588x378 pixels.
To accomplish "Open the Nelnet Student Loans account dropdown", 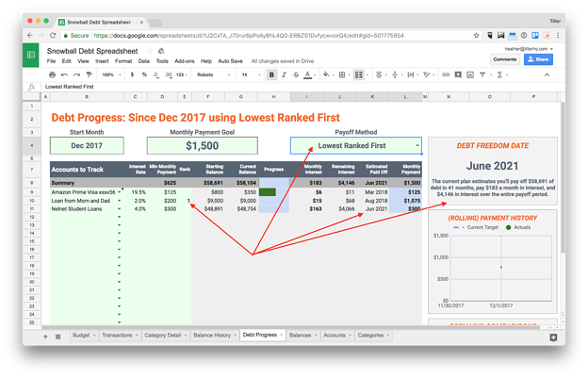I will 120,209.
